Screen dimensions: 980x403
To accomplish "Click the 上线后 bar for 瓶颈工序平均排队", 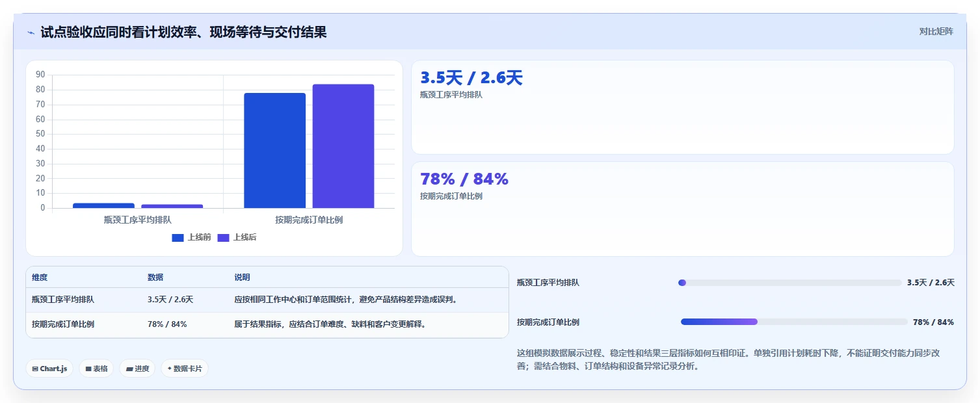I will coord(172,206).
